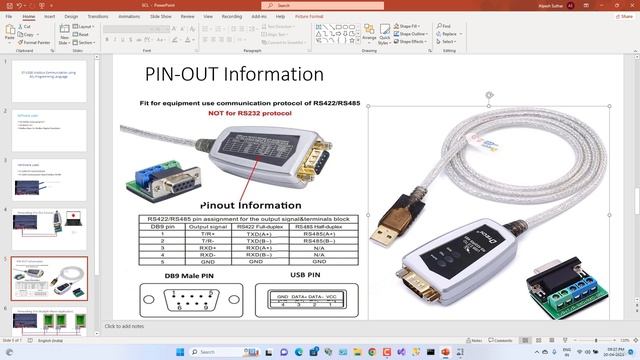
Task: Expand the shapes gallery More arrow
Action: point(358,41)
